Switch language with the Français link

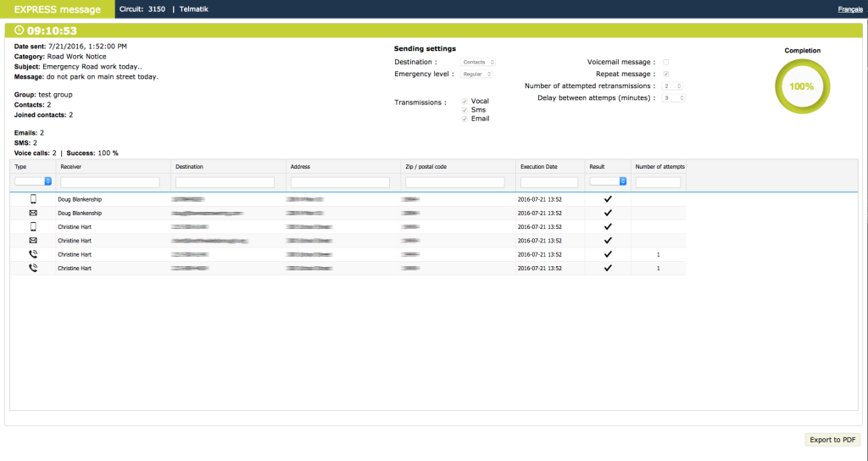850,9
